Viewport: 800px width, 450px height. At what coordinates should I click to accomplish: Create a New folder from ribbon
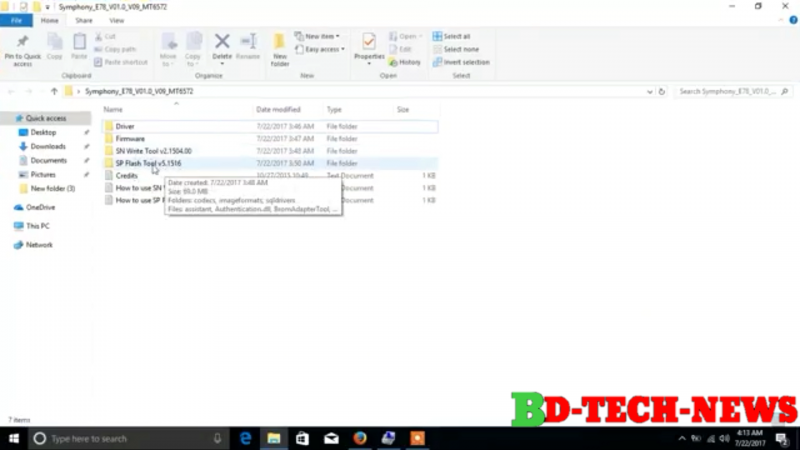pos(280,50)
